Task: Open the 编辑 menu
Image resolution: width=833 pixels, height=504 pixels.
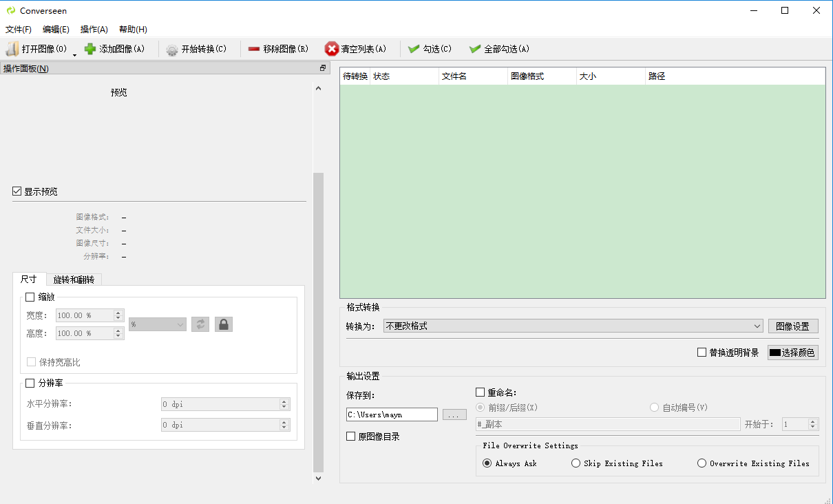Action: pyautogui.click(x=56, y=30)
